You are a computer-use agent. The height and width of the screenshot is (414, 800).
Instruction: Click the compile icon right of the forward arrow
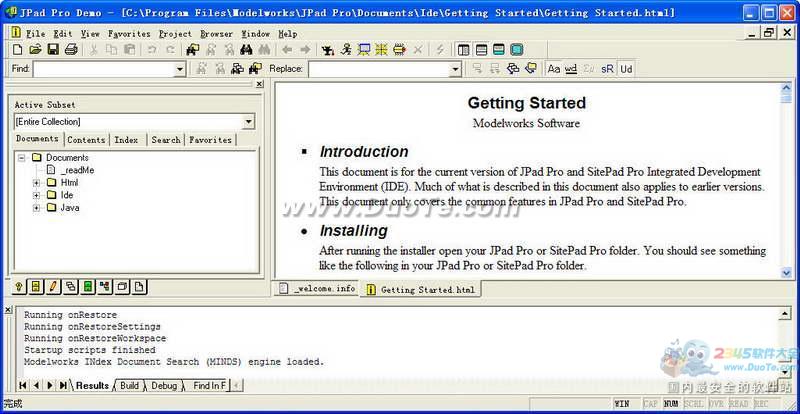(x=328, y=50)
